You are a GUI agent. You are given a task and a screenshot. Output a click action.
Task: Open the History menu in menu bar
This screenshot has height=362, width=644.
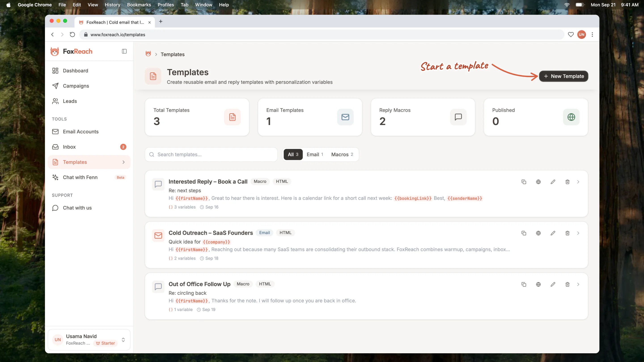[112, 5]
